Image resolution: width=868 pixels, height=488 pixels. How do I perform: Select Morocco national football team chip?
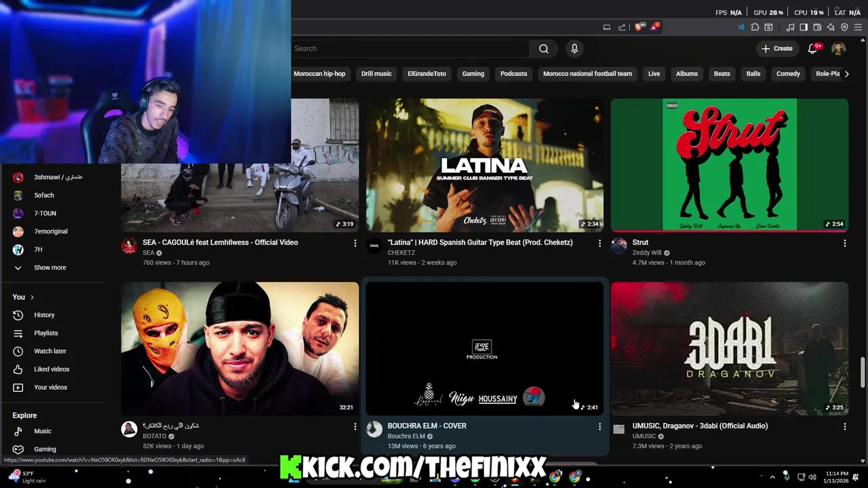(x=587, y=74)
